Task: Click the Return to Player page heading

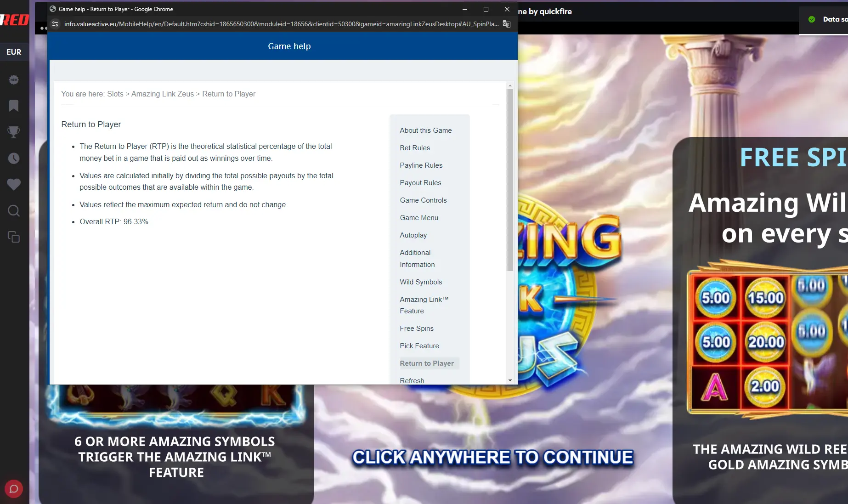Action: [91, 125]
